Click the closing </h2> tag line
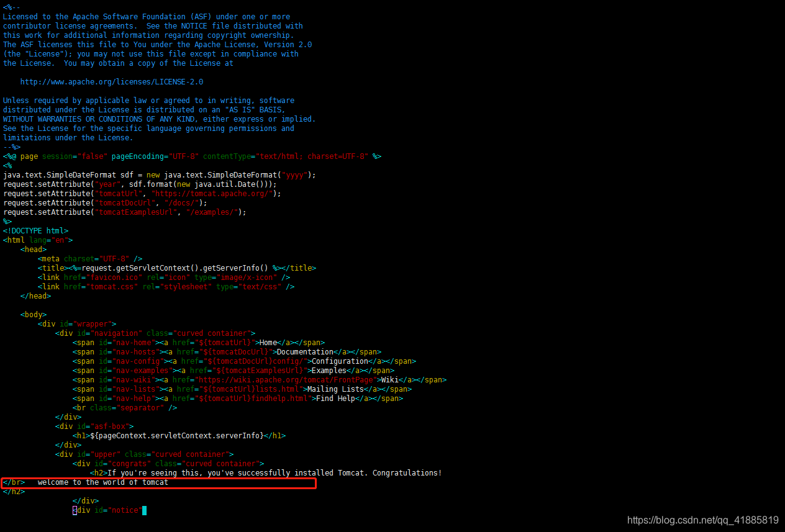The image size is (785, 532). click(14, 492)
